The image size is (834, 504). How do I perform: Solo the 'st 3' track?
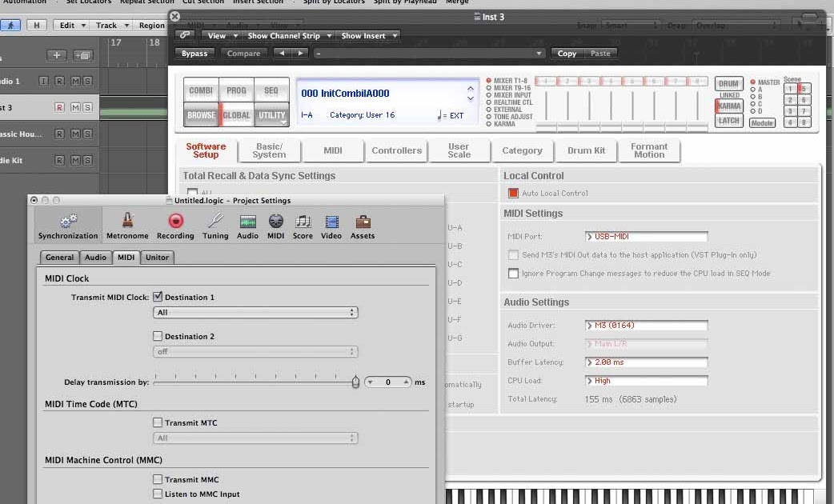[x=87, y=107]
